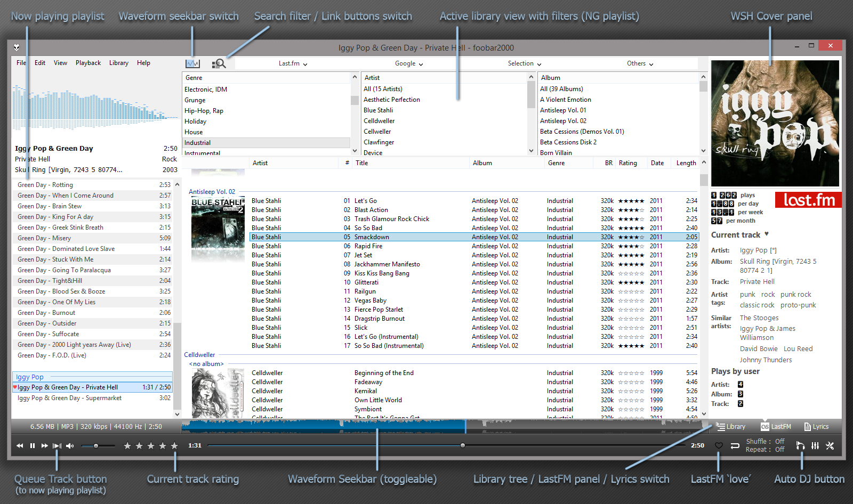Open the equalizer sliders icon

click(x=815, y=446)
